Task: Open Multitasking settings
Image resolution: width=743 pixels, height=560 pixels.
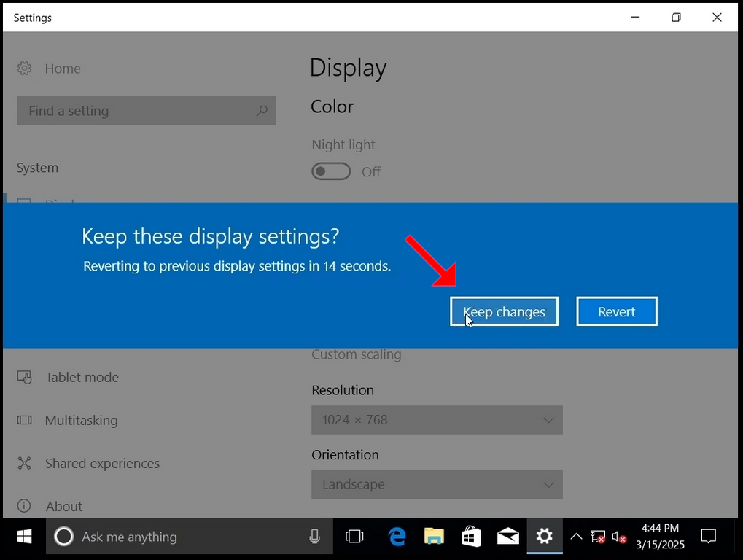Action: 82,420
